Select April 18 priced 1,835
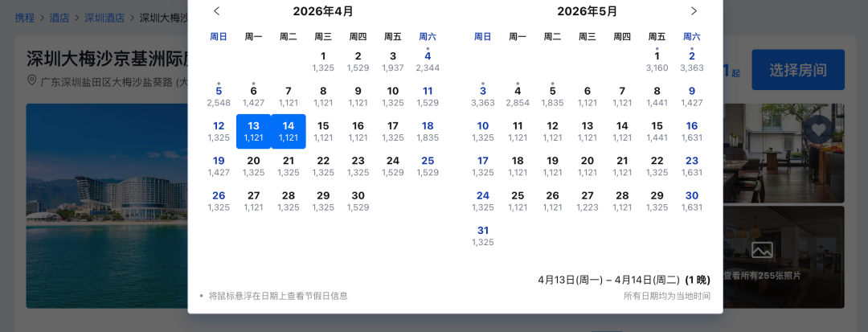868x332 pixels. coord(428,131)
